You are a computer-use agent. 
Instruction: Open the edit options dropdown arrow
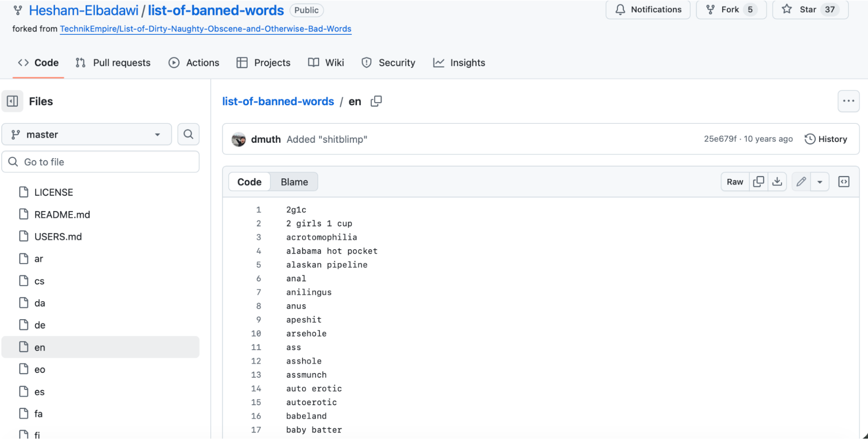[x=820, y=182]
